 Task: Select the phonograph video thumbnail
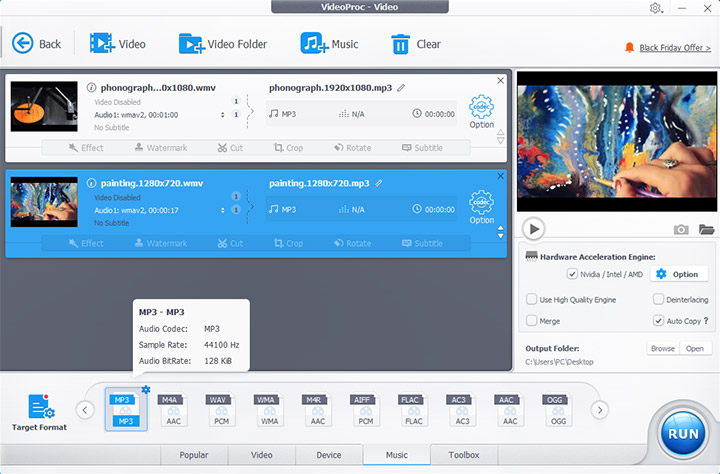(44, 107)
